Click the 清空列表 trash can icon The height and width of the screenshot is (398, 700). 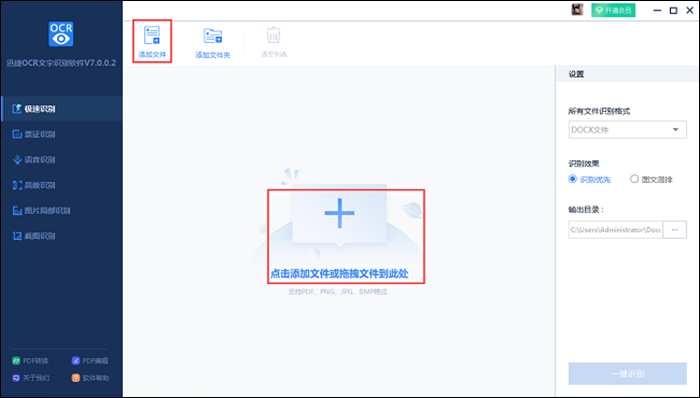tap(273, 35)
